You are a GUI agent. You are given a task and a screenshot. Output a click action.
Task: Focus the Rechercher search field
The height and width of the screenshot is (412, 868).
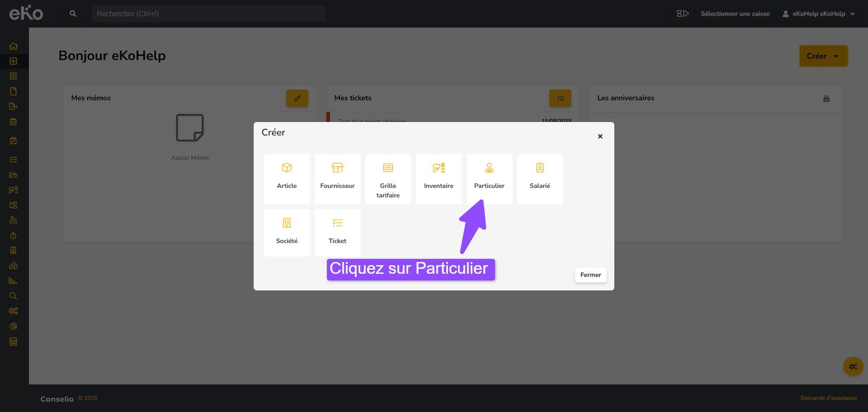(208, 14)
